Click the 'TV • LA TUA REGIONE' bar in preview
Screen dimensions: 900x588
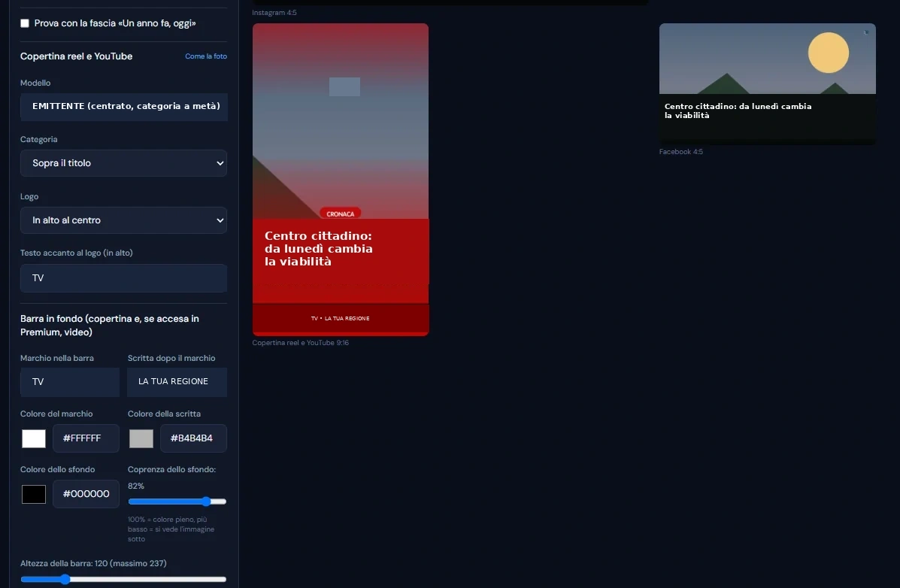coord(341,319)
